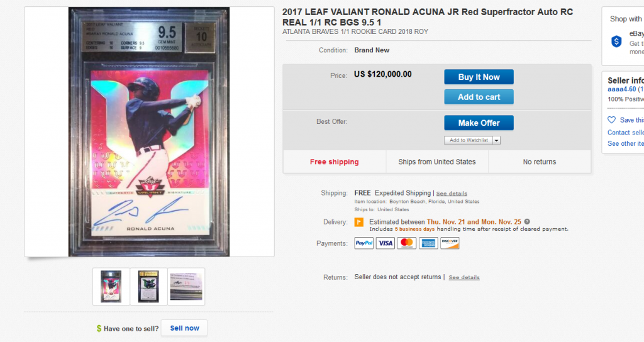Click the American Express icon
The image size is (644, 342).
pos(428,243)
